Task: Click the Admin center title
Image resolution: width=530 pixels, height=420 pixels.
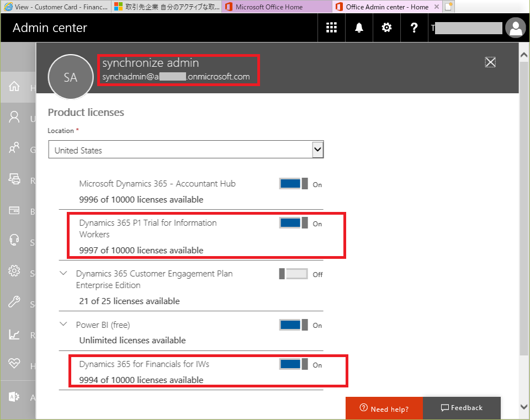Action: click(50, 28)
